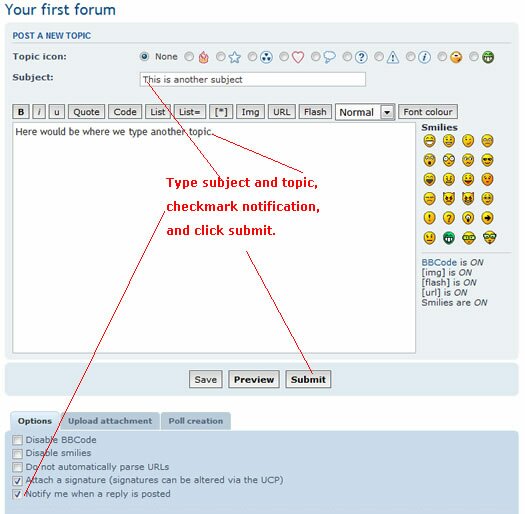Image resolution: width=525 pixels, height=514 pixels.
Task: Insert the crying smiley
Action: [x=429, y=199]
